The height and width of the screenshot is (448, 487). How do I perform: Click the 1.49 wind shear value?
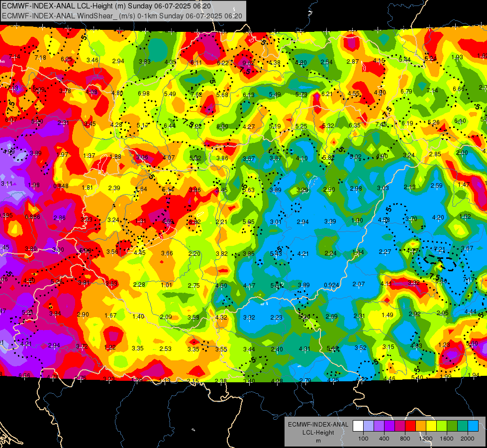[388, 315]
